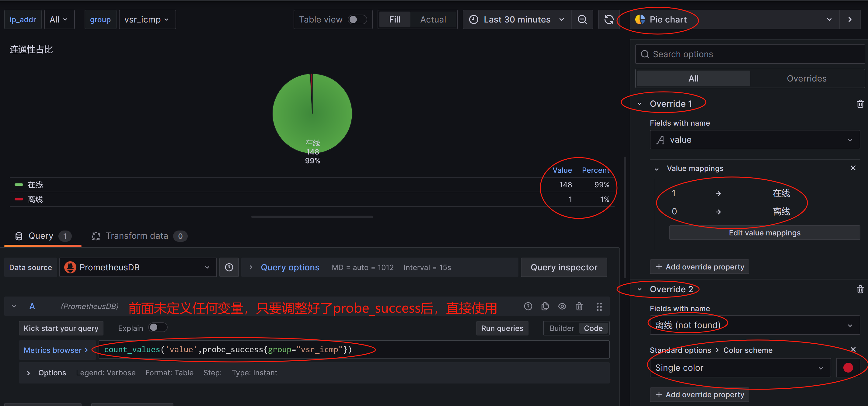Delete Override 2 with trash icon
This screenshot has width=868, height=406.
tap(860, 289)
